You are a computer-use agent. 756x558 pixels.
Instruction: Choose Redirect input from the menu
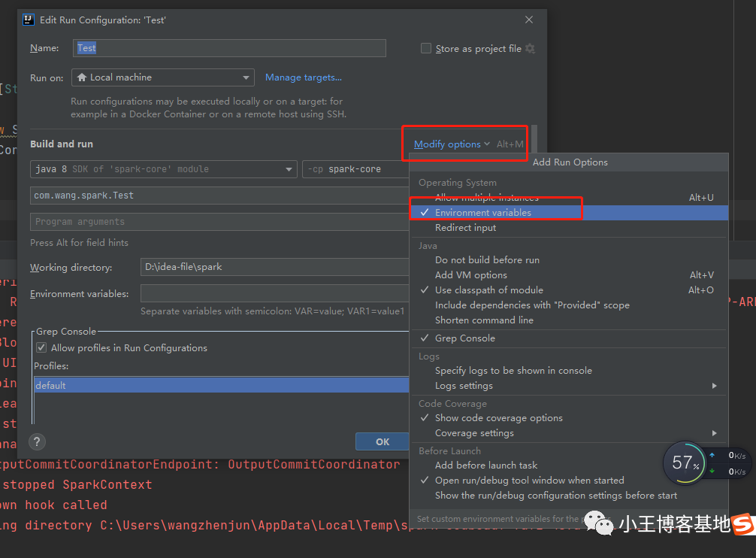(568, 228)
